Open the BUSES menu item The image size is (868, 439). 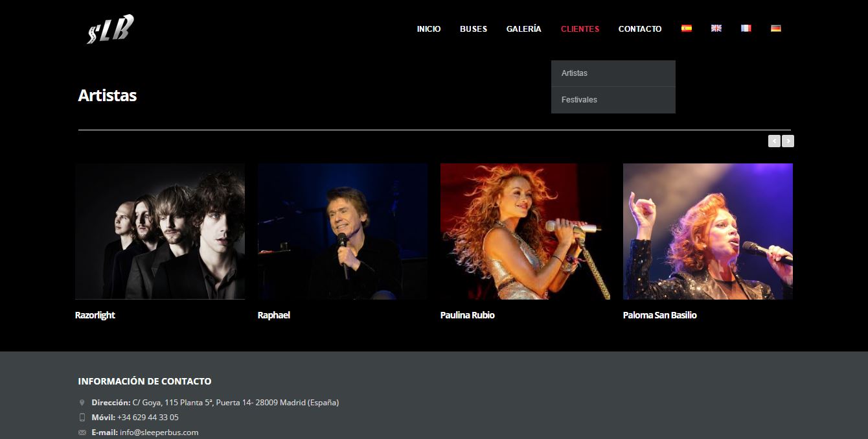coord(474,29)
